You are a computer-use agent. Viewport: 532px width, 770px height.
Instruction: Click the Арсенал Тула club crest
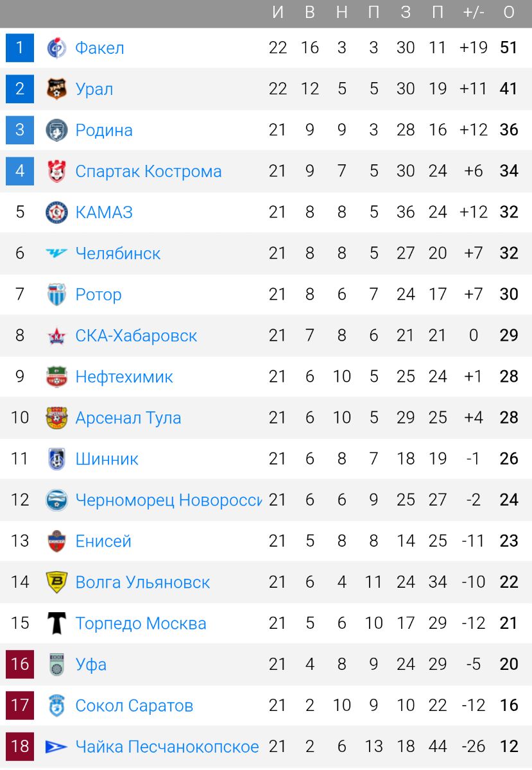[x=56, y=418]
